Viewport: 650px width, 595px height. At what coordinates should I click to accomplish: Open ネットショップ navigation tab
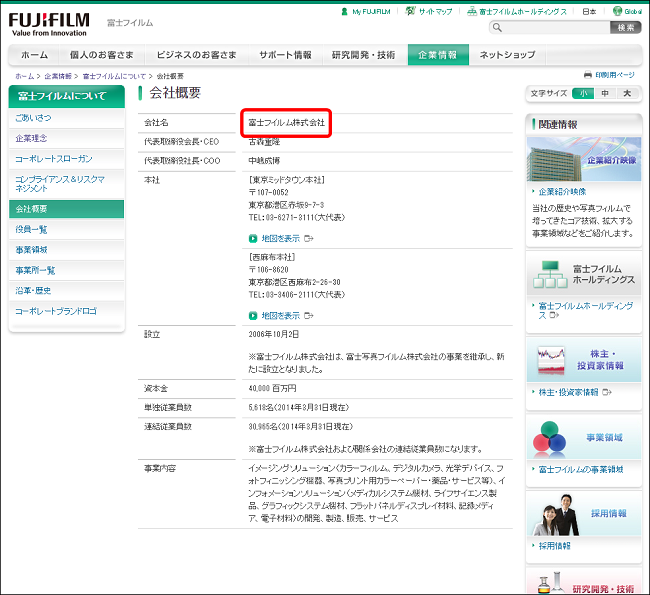click(507, 55)
